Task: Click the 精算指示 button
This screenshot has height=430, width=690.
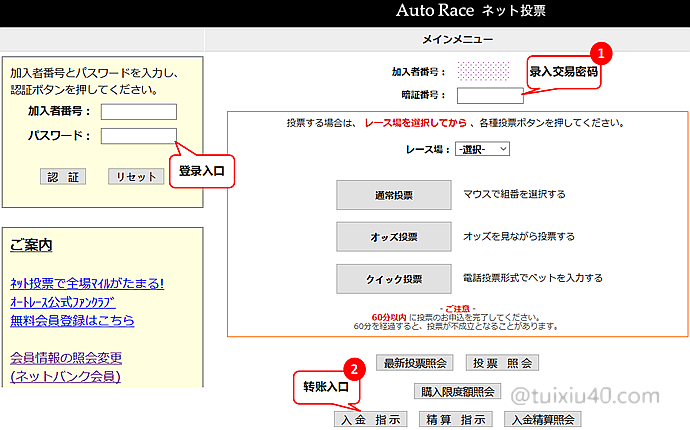Action: 455,419
